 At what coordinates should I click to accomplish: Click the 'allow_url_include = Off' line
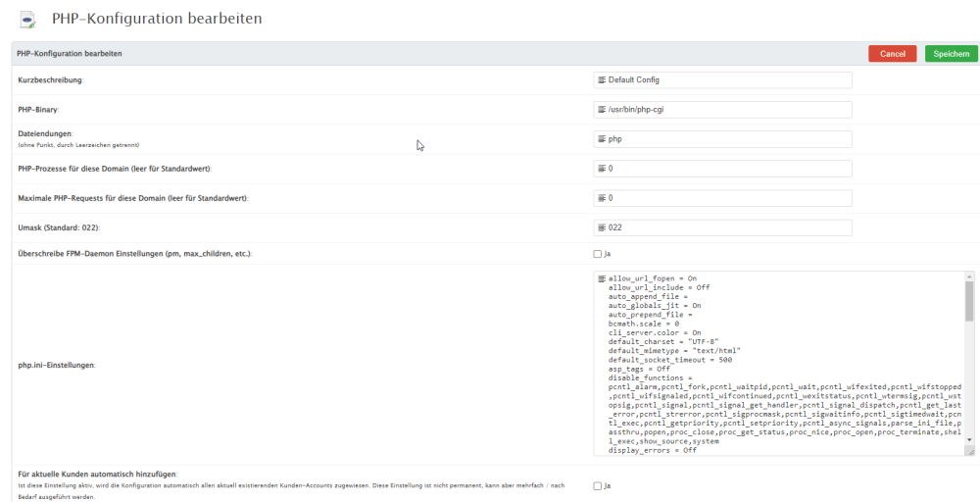(659, 287)
